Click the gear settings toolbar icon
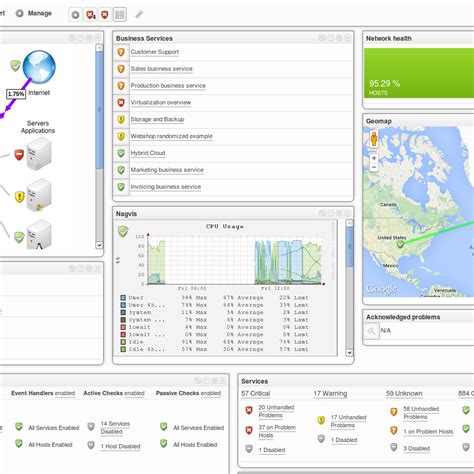474x474 pixels. click(76, 15)
